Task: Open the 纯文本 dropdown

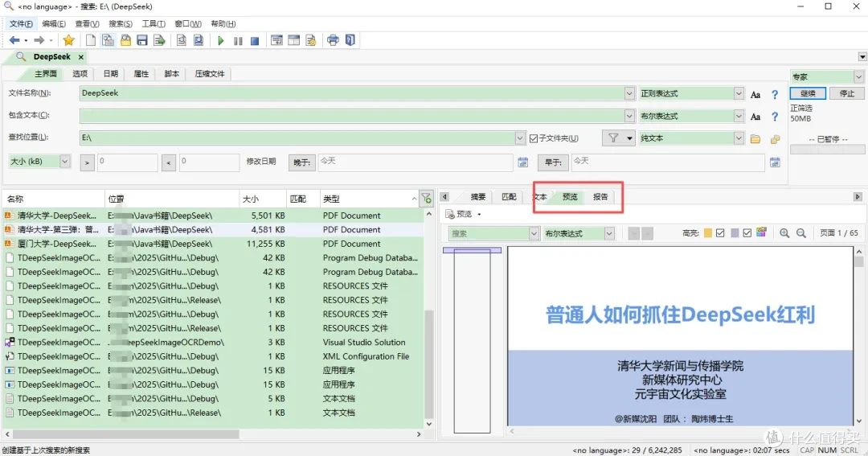Action: coord(739,138)
